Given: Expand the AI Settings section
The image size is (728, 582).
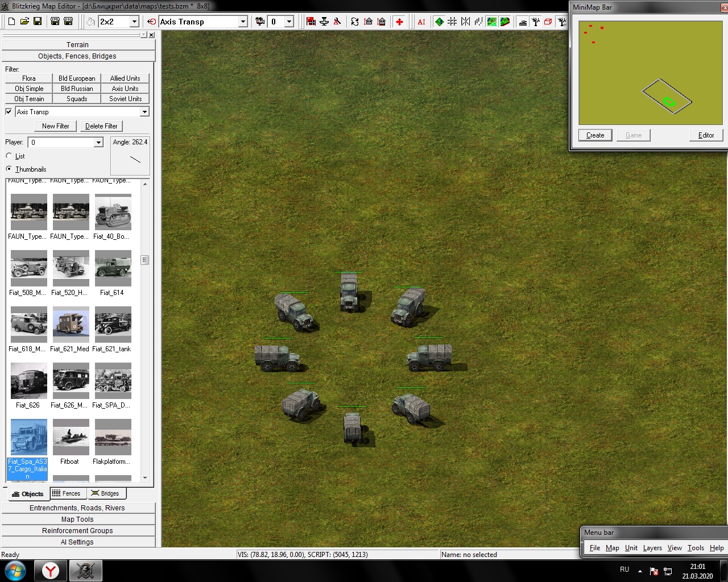Looking at the screenshot, I should tap(78, 542).
